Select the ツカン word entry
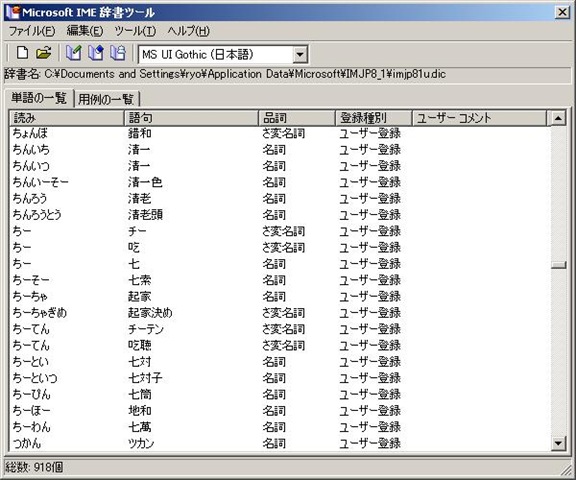Viewport: 576px width, 480px height. point(141,443)
